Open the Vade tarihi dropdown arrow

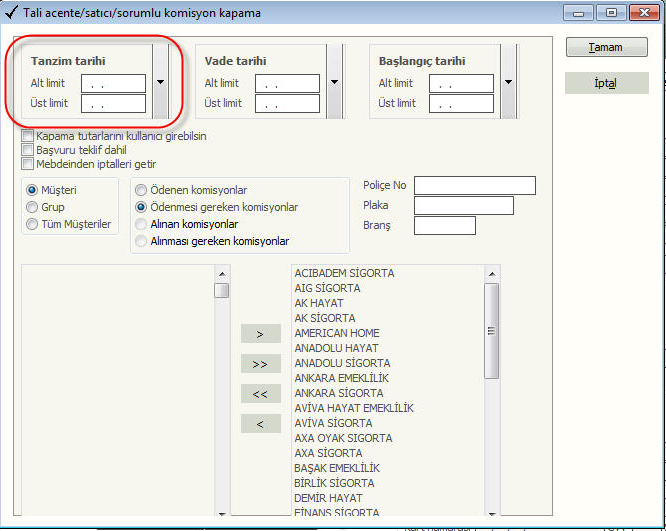point(334,84)
